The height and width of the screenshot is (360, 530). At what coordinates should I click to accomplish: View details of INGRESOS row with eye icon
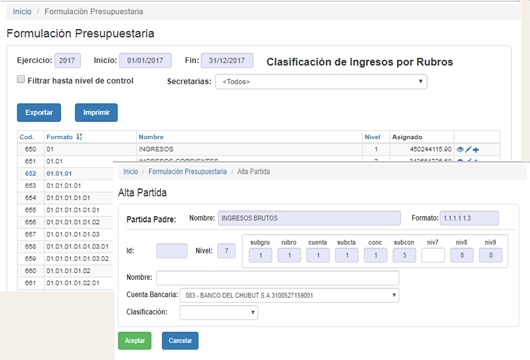[x=460, y=149]
